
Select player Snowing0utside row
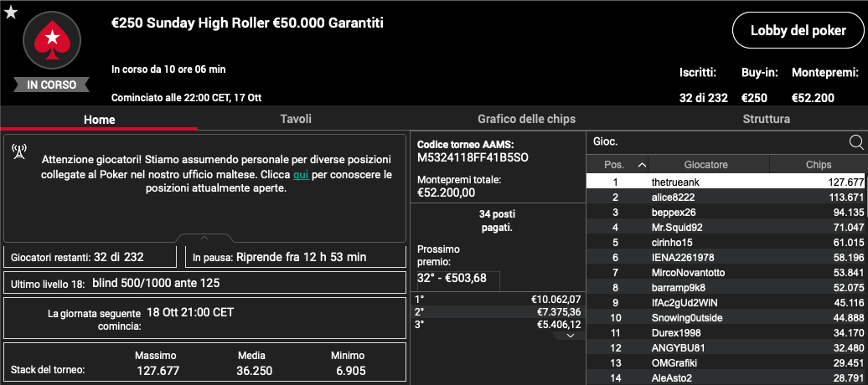(x=726, y=317)
